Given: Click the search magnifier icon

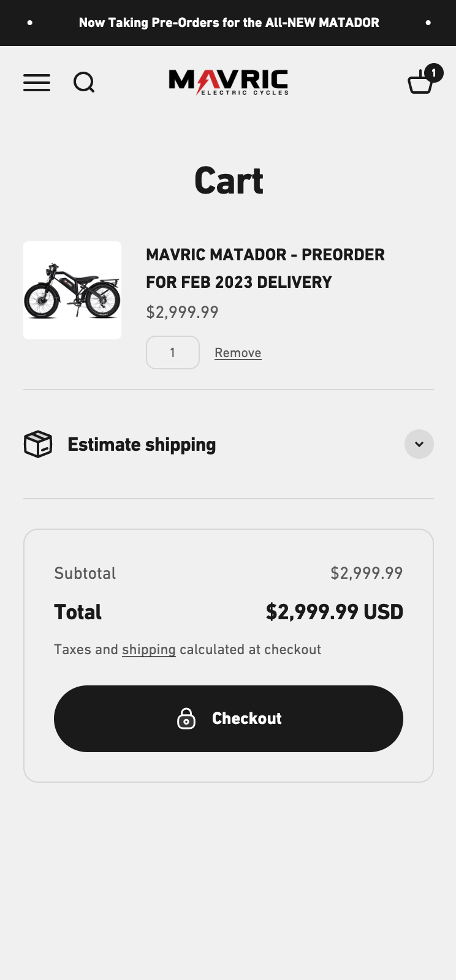Looking at the screenshot, I should click(84, 82).
